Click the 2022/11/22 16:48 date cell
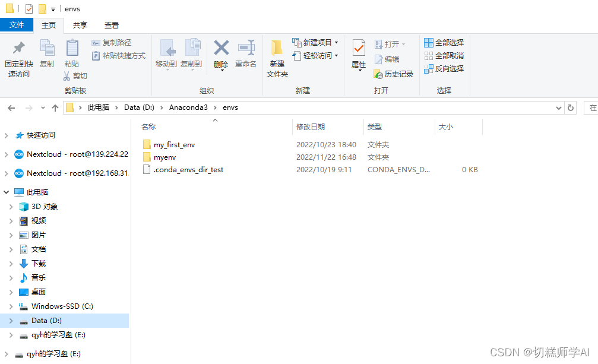Viewport: 598px width, 364px height. [x=326, y=157]
